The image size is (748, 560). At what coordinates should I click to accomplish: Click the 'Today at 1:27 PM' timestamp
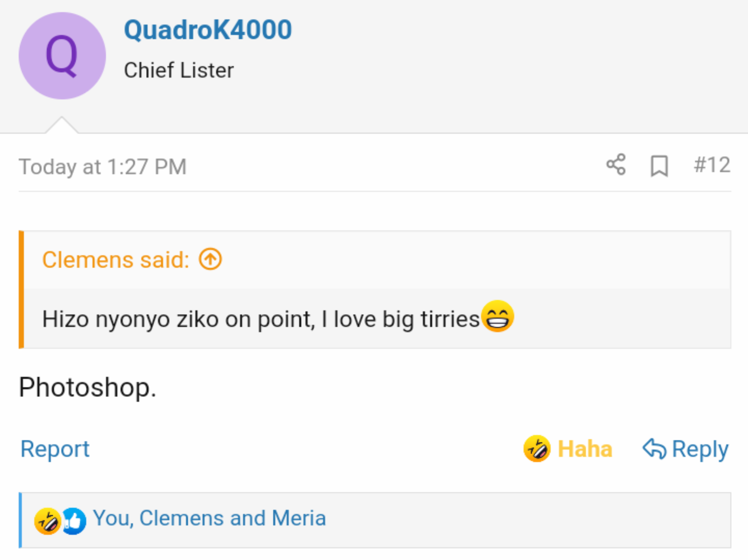103,167
